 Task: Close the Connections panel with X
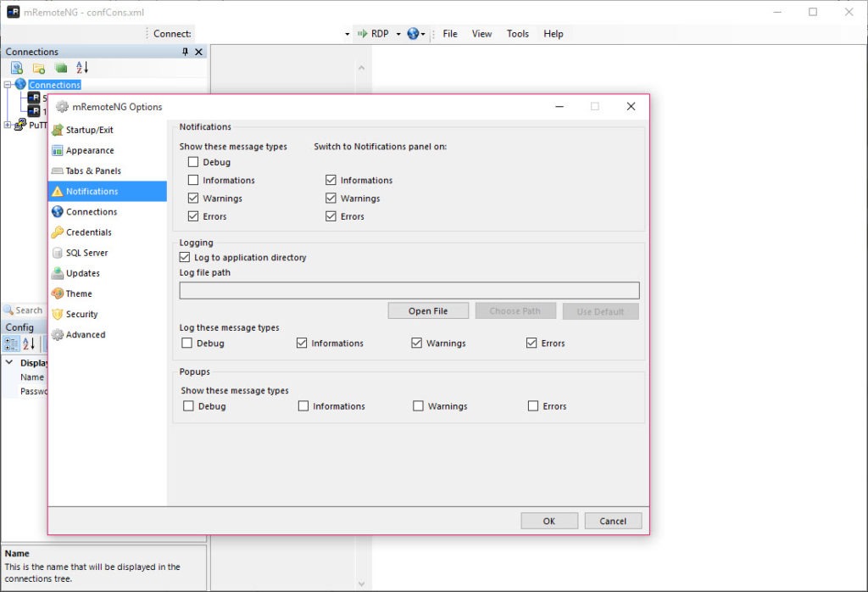click(198, 52)
